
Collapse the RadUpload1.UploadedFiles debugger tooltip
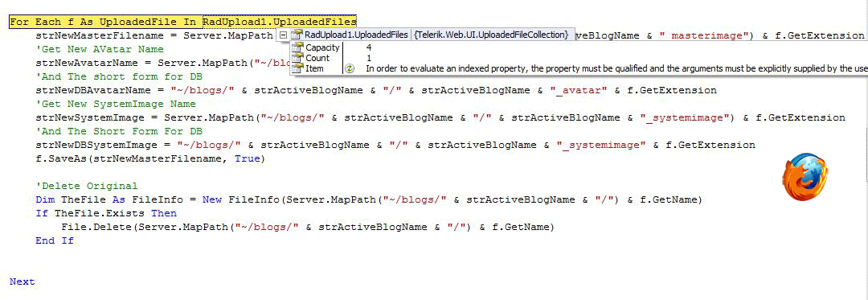(284, 35)
